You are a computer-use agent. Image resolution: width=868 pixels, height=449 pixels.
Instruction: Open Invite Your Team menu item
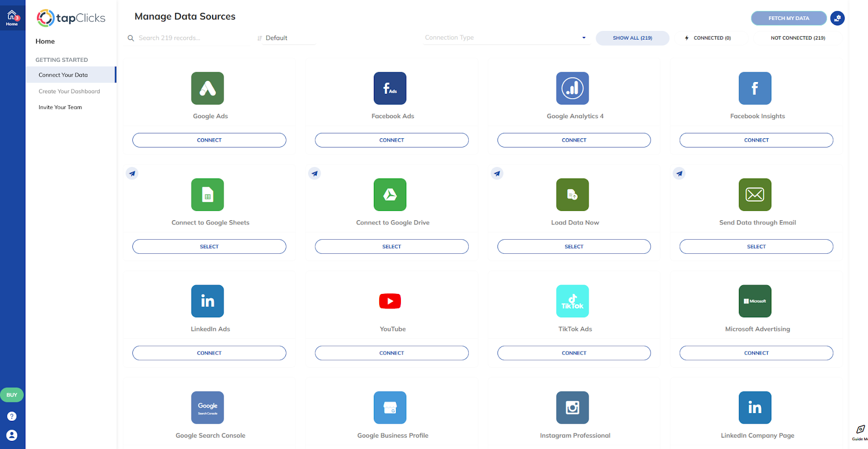pos(60,107)
